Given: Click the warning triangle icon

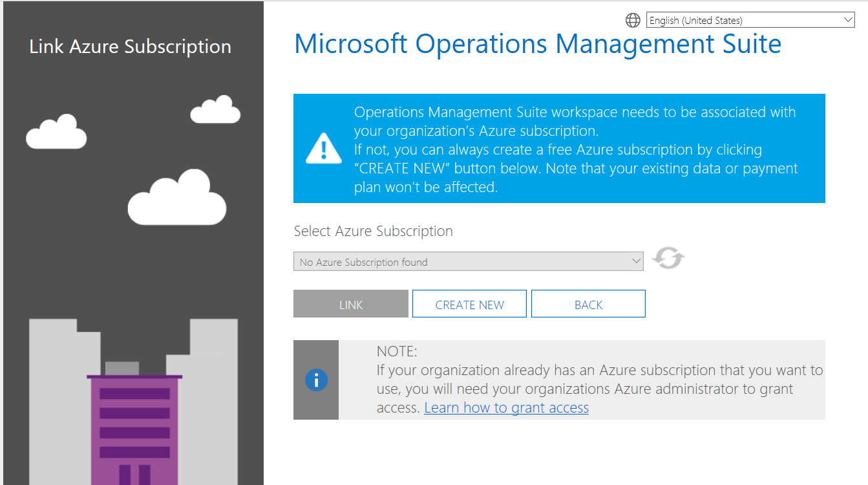Looking at the screenshot, I should [x=324, y=148].
